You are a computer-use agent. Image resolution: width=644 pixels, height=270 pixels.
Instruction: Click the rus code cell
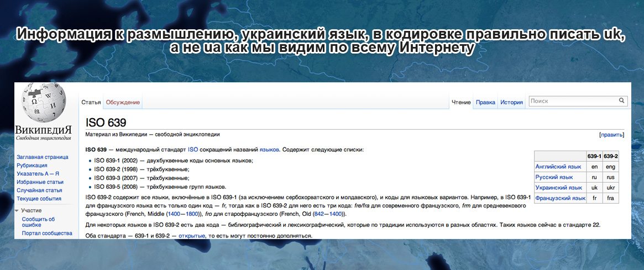point(611,177)
